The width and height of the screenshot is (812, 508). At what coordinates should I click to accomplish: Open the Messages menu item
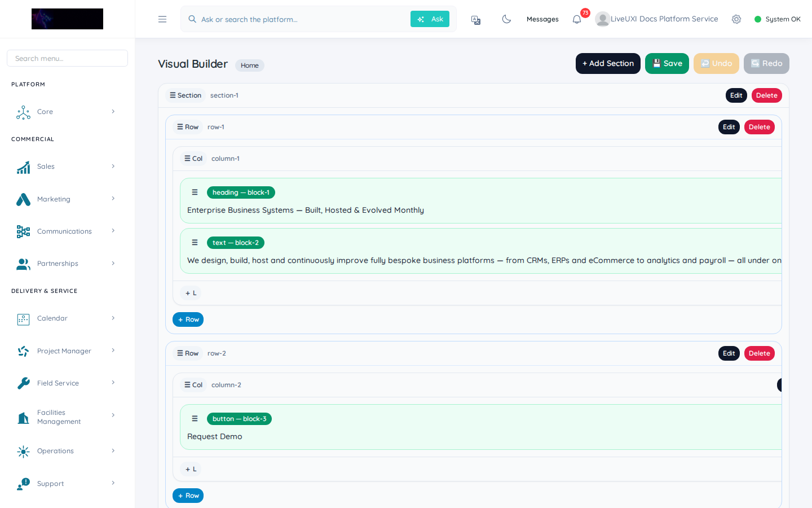542,19
